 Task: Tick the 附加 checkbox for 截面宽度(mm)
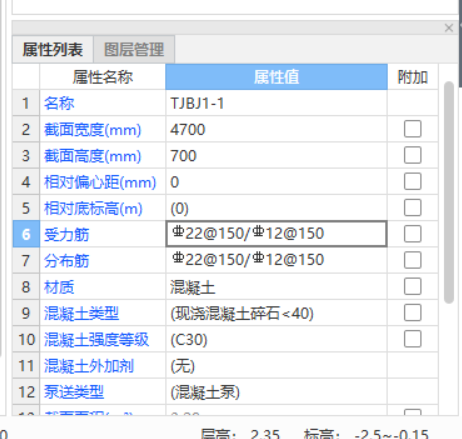(x=413, y=129)
